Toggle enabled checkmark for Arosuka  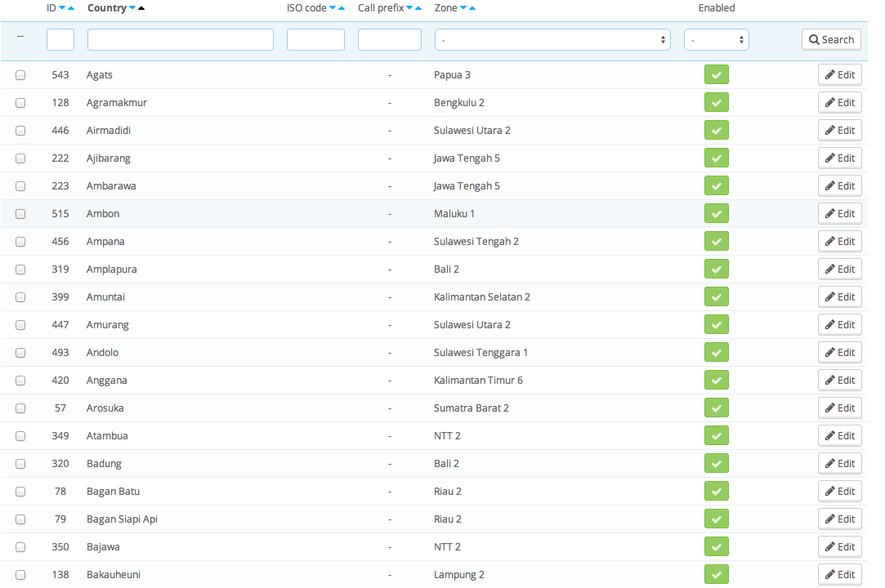[x=716, y=408]
